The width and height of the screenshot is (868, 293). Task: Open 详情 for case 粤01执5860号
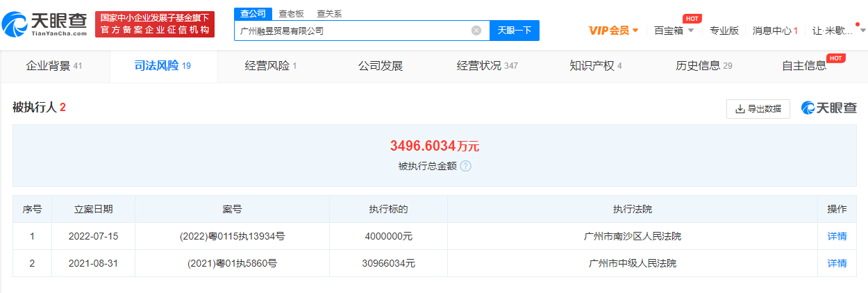pyautogui.click(x=837, y=263)
